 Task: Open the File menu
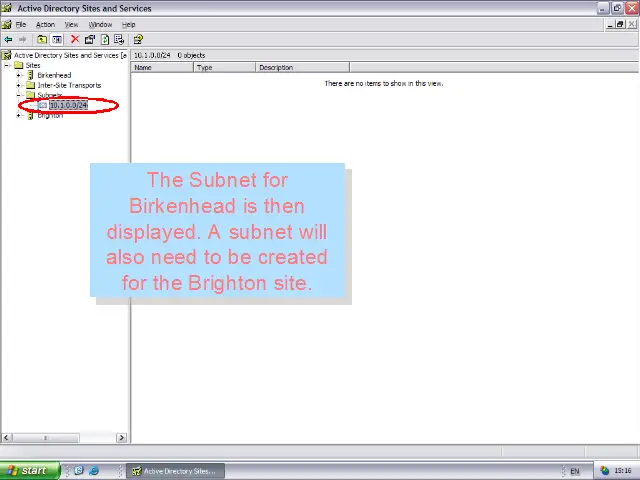coord(21,24)
